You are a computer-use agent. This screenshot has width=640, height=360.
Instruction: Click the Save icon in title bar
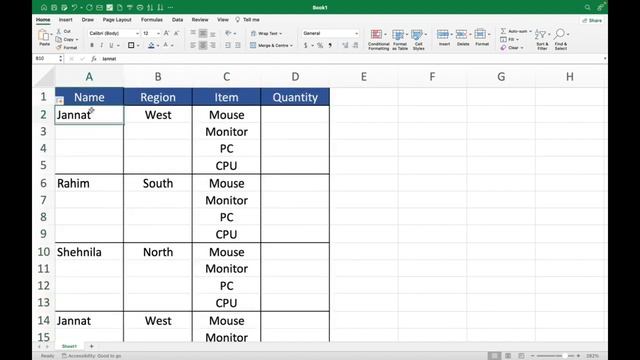(54, 7)
